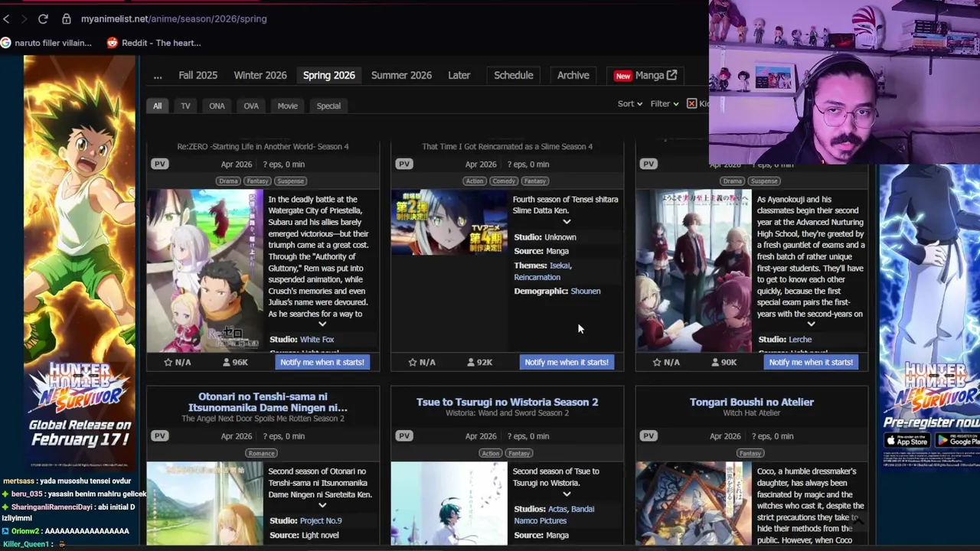The height and width of the screenshot is (551, 980).
Task: Click the site lock icon in address bar
Action: click(x=67, y=18)
